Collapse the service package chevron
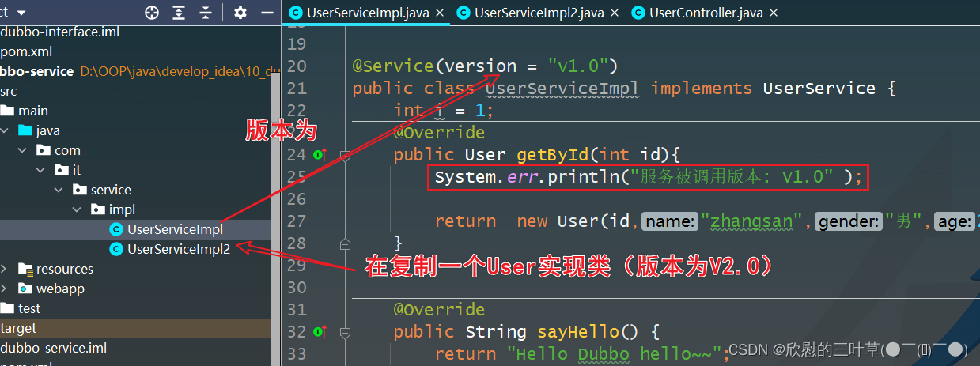 point(59,190)
